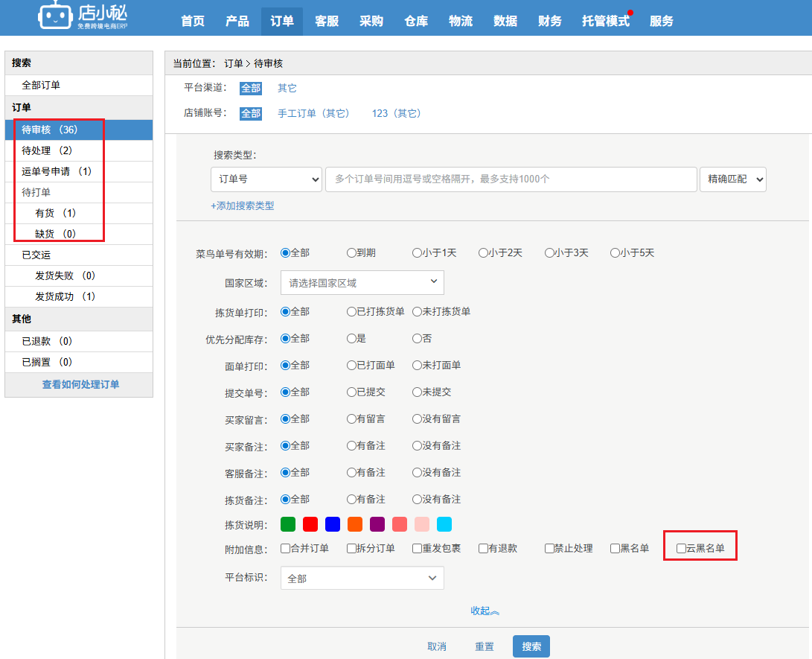Select 全部 for 平台渠道

pyautogui.click(x=251, y=88)
